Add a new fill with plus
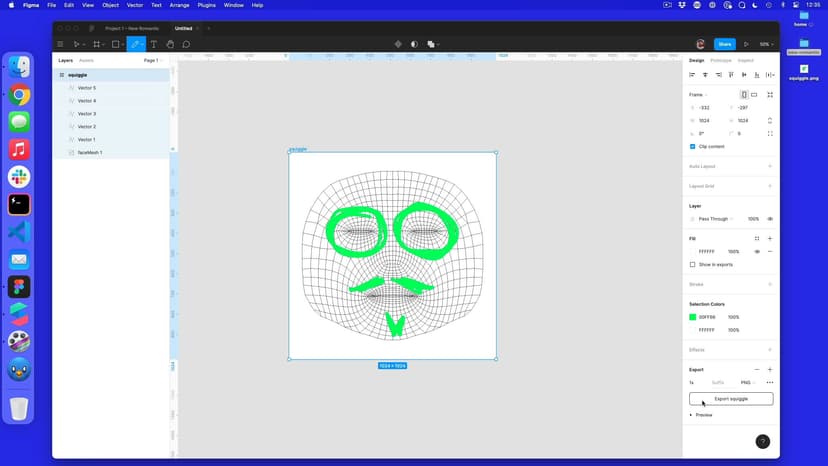 tap(770, 238)
